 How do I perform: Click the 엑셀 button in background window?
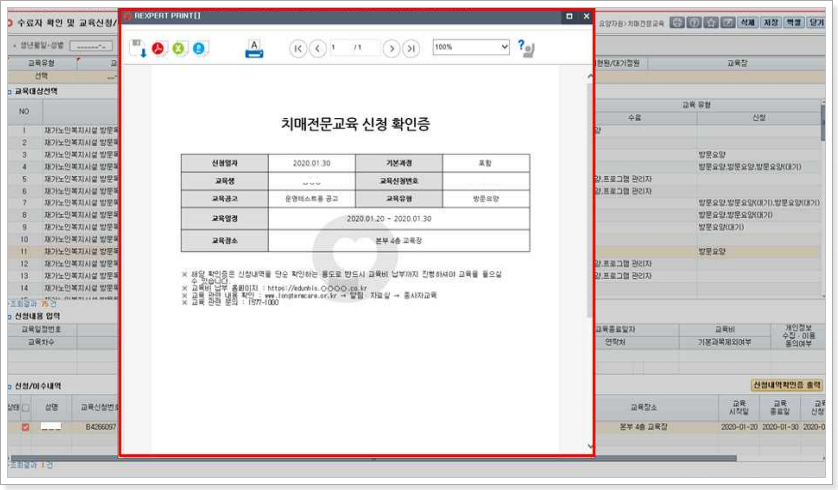pos(794,22)
